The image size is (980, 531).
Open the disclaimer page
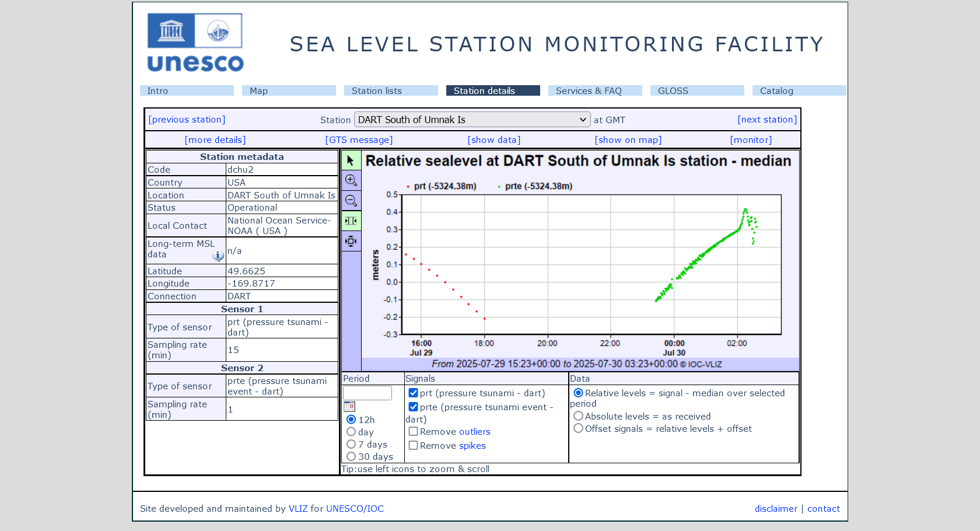point(776,509)
